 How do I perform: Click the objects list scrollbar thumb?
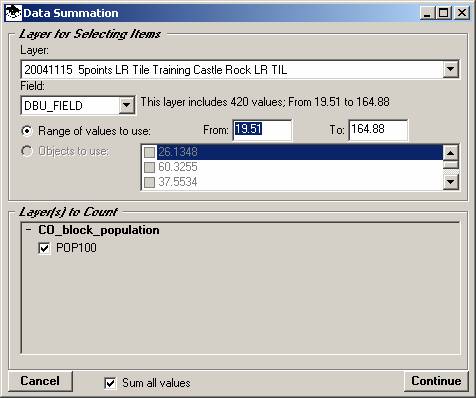point(450,165)
